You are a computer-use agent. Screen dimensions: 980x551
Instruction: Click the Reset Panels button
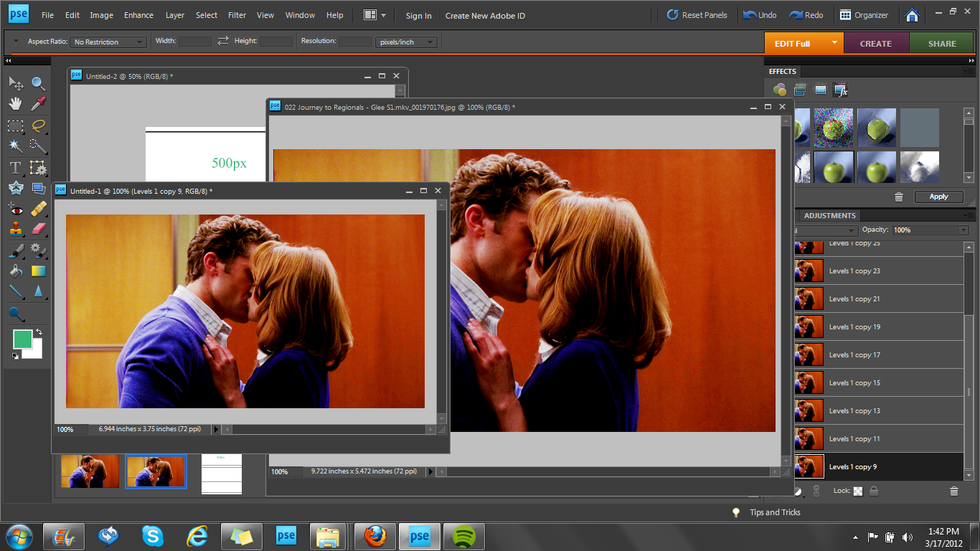click(x=697, y=15)
